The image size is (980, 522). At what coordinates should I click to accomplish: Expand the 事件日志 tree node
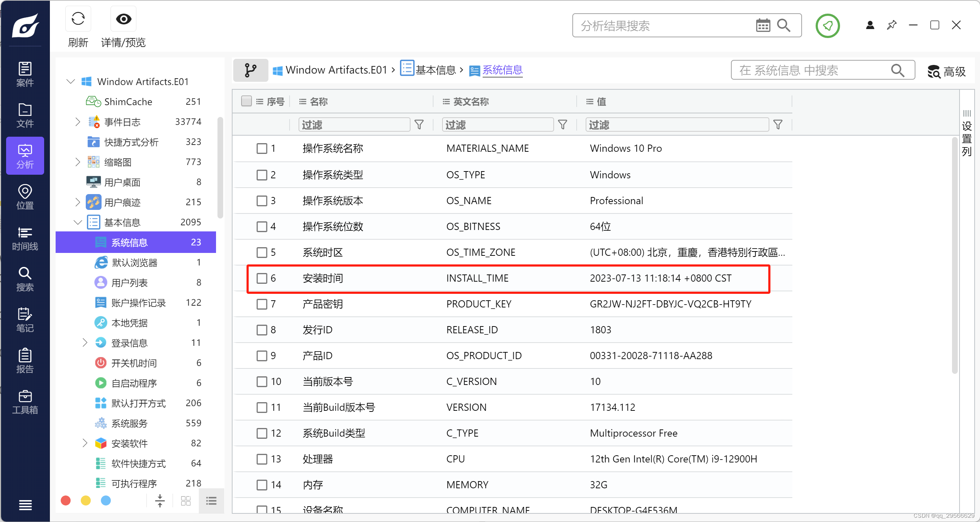click(78, 122)
